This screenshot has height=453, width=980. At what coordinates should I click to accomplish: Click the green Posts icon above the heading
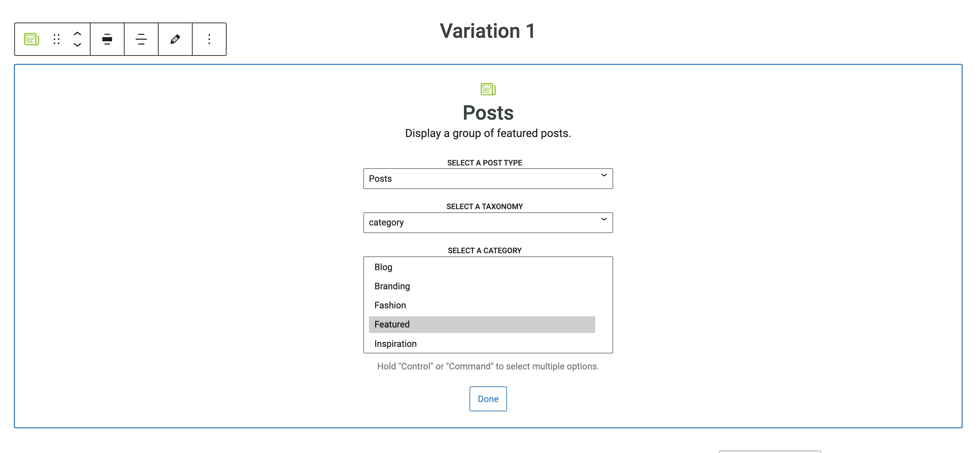click(488, 89)
